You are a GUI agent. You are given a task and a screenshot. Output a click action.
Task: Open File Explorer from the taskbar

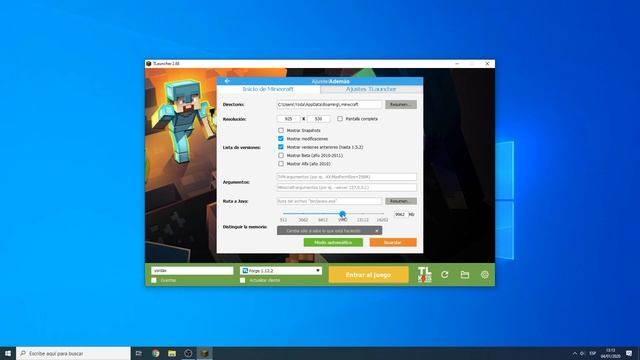coord(172,353)
